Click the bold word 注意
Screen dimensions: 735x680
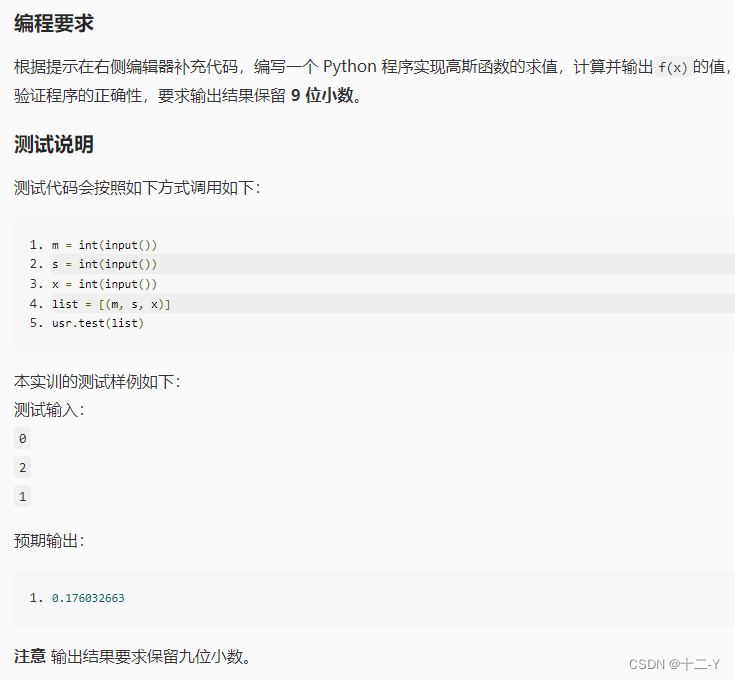[x=30, y=656]
